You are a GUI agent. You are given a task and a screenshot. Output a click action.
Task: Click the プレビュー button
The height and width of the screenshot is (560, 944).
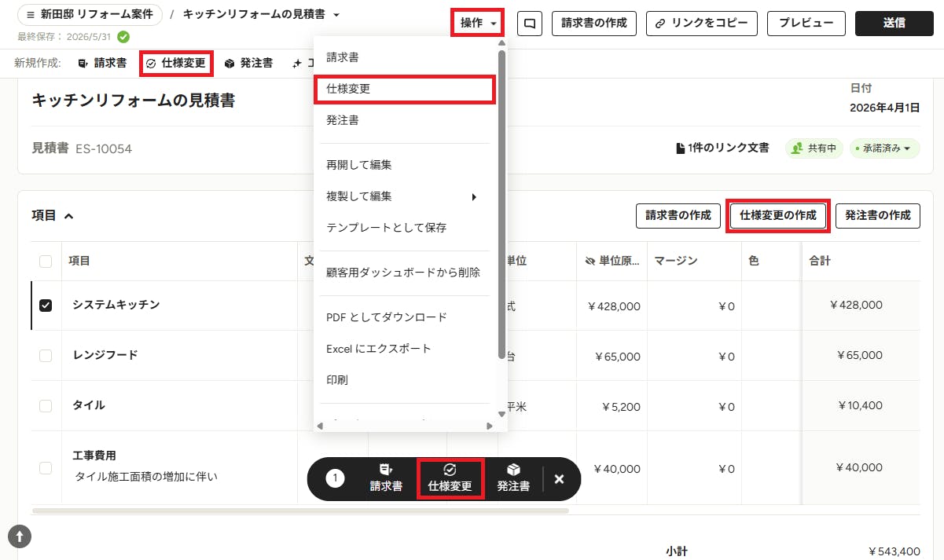click(x=806, y=24)
